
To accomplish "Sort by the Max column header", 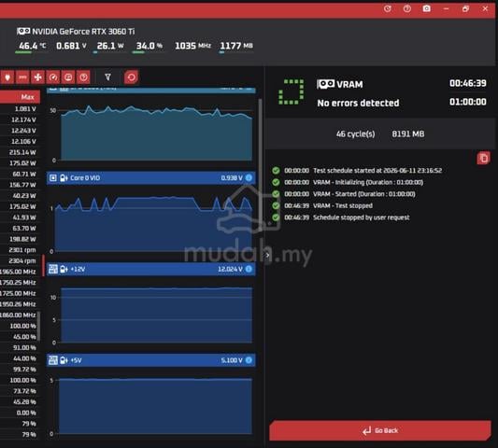I will (x=20, y=97).
